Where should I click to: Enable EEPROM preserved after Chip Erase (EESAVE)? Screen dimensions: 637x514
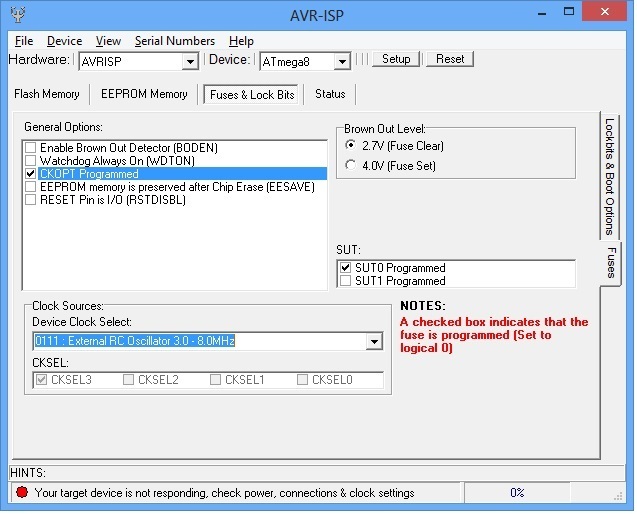point(30,187)
